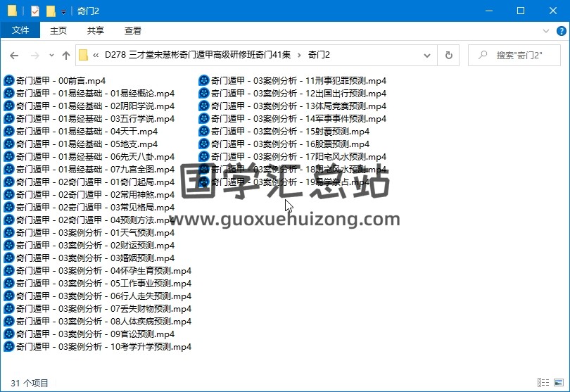Click the Back navigation arrow
This screenshot has width=570, height=392.
[14, 56]
